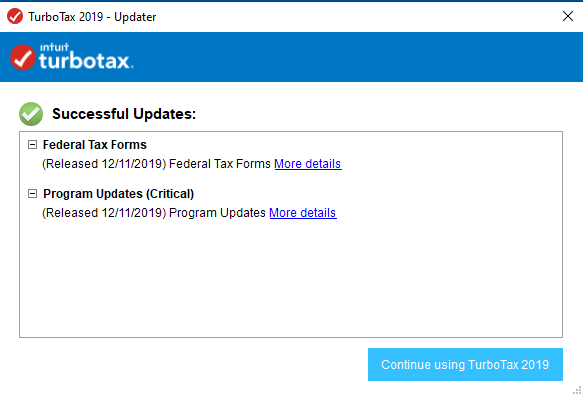The width and height of the screenshot is (583, 396).
Task: Select the Federal Tax Forms heading
Action: point(95,145)
